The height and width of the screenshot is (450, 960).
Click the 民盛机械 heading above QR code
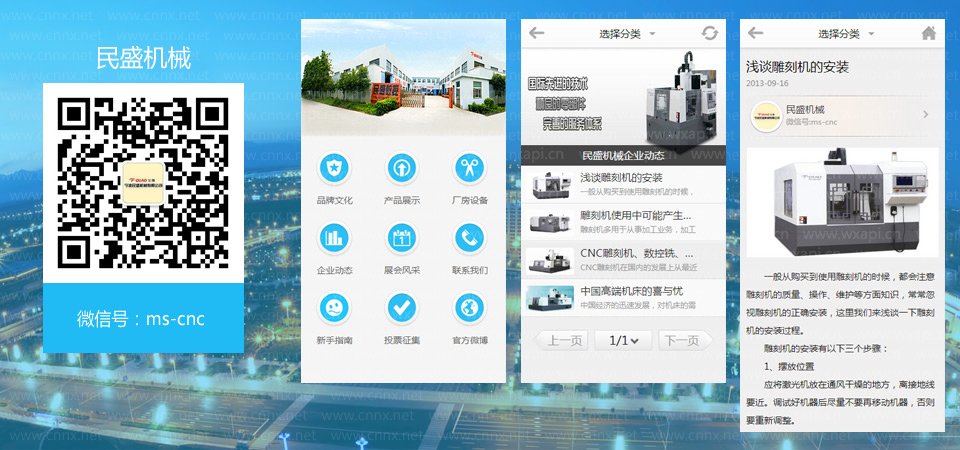click(143, 58)
